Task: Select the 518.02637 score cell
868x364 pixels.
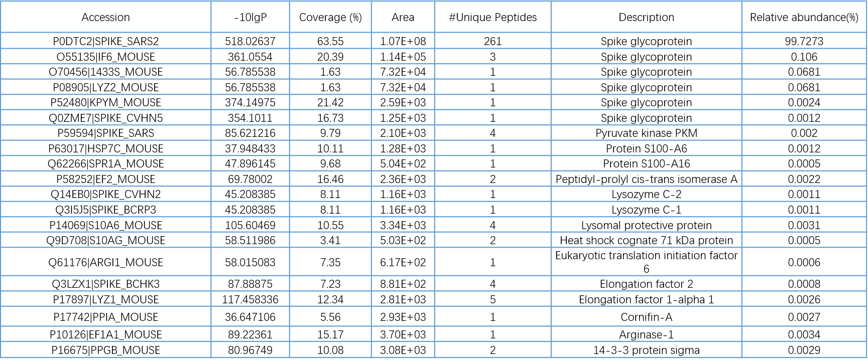Action: click(x=250, y=41)
